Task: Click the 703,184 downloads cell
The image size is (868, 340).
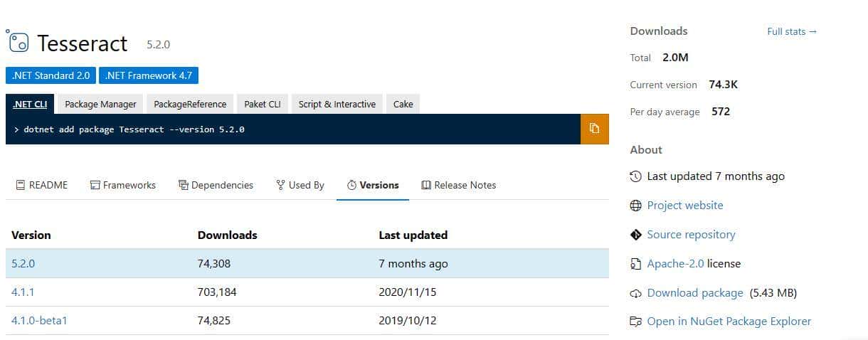Action: click(x=217, y=292)
